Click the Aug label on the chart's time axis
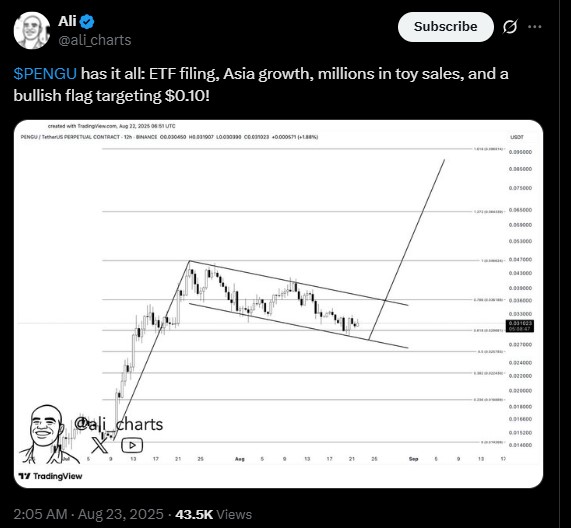571x528 pixels. tap(239, 459)
